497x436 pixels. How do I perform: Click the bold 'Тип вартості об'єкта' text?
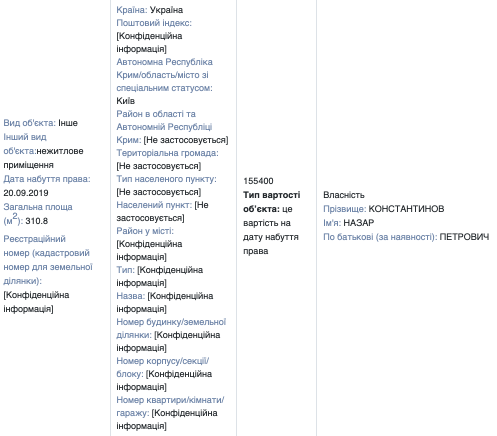pyautogui.click(x=272, y=202)
